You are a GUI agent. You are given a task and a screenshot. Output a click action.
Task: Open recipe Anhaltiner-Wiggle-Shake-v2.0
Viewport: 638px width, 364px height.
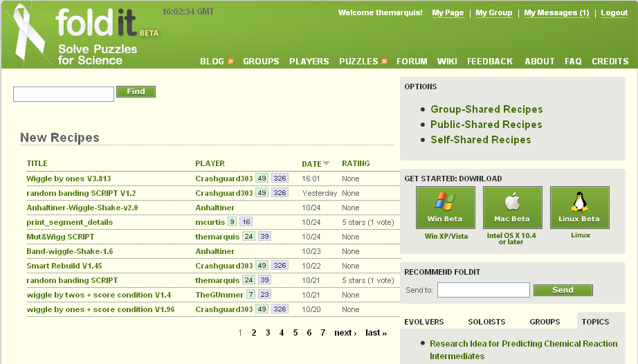pos(82,208)
